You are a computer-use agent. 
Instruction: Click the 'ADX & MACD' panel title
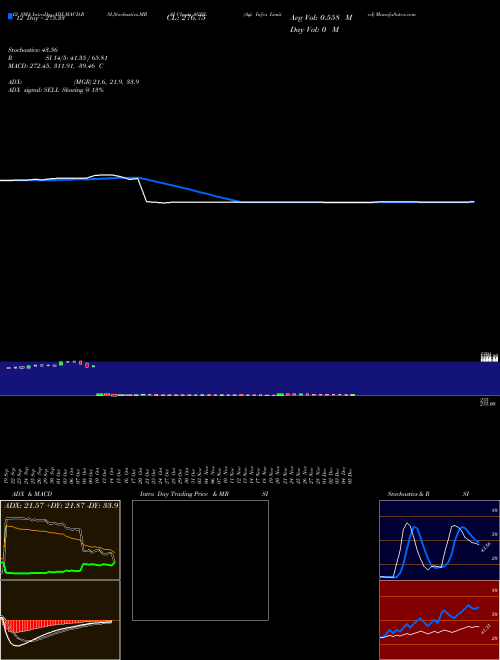tap(32, 494)
